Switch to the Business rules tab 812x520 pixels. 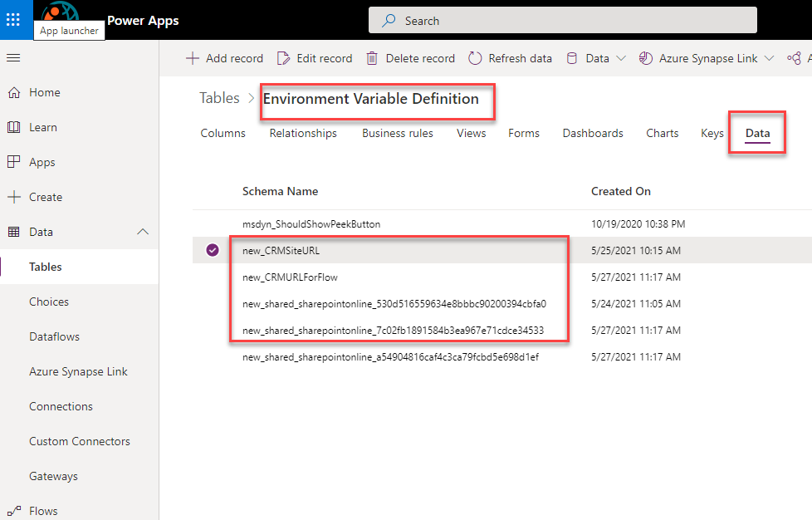pyautogui.click(x=397, y=133)
